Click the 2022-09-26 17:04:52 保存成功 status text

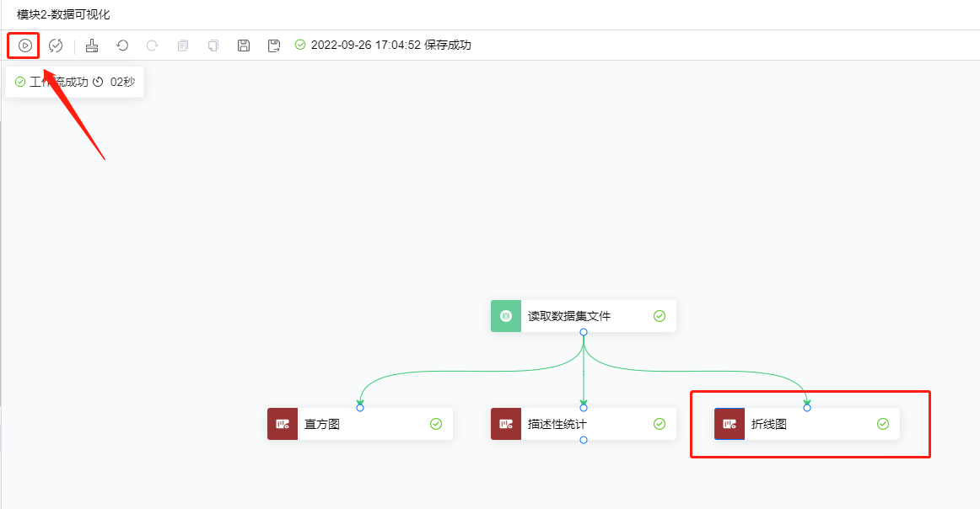[x=390, y=45]
